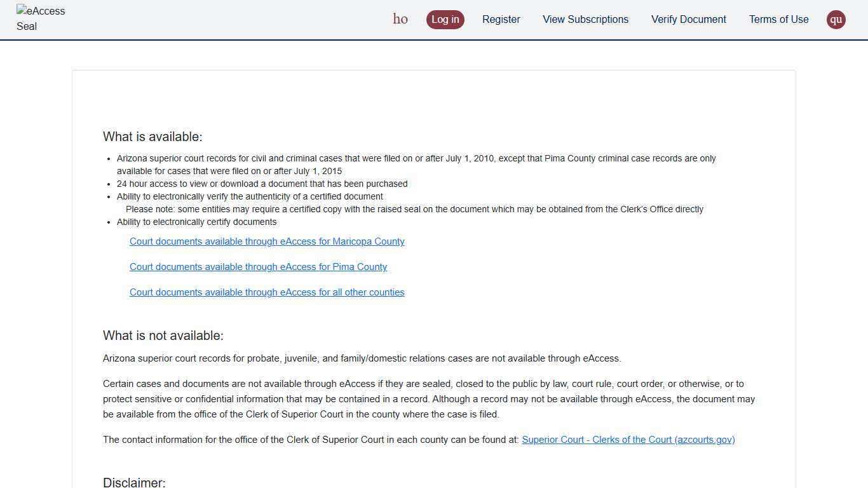This screenshot has width=868, height=488.
Task: Open help via the round 'qu' icon
Action: click(836, 20)
